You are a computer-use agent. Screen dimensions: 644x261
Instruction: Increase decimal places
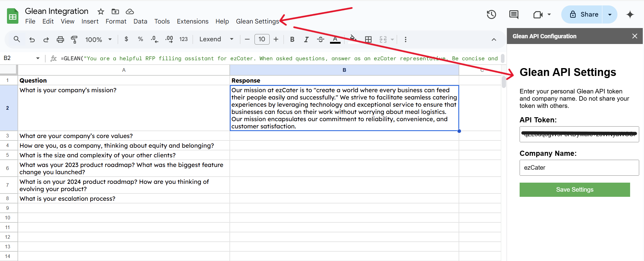169,39
